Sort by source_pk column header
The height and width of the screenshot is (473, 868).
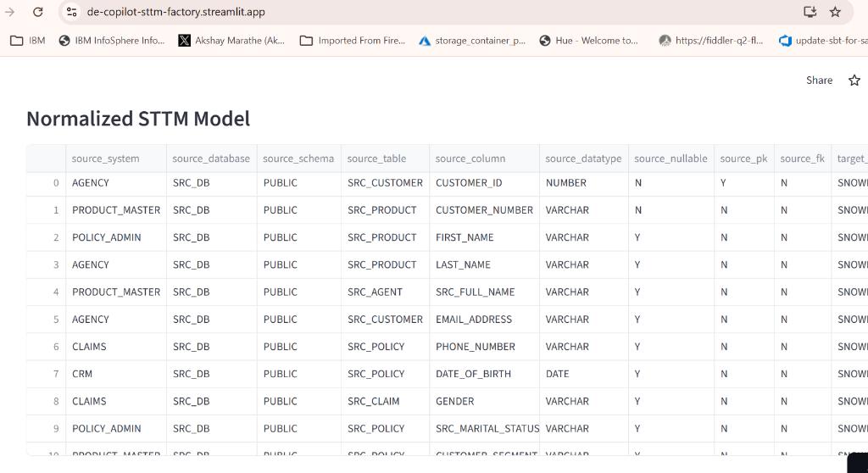pos(744,159)
